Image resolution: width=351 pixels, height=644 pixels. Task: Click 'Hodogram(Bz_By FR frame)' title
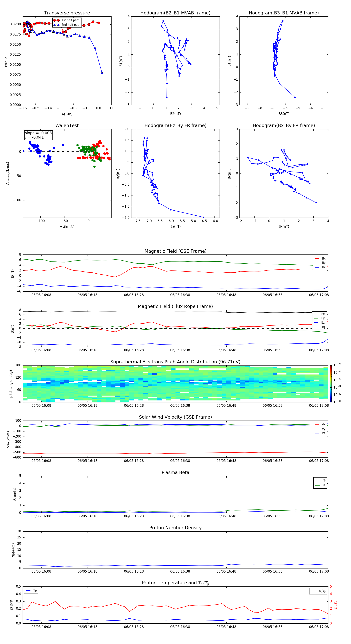tap(175, 125)
